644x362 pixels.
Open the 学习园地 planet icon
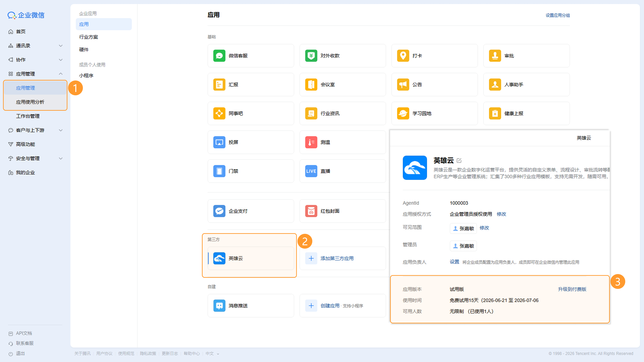pos(403,113)
